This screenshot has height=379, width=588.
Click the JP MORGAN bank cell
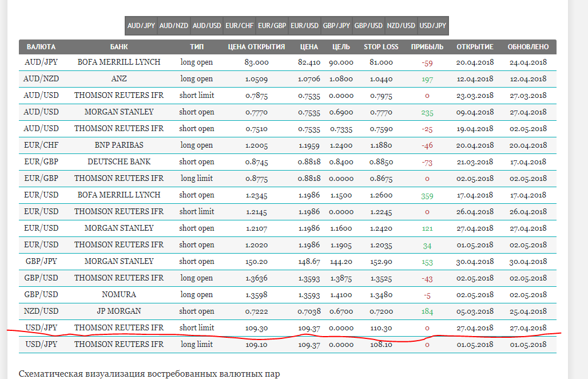coord(119,311)
